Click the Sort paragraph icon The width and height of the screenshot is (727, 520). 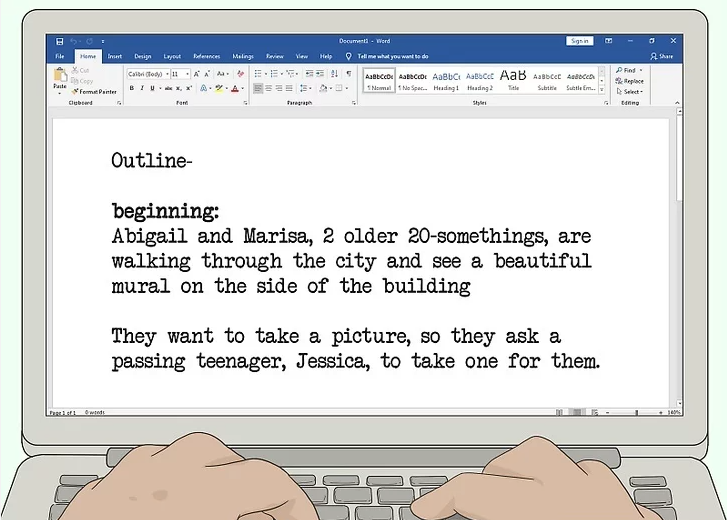click(x=334, y=74)
